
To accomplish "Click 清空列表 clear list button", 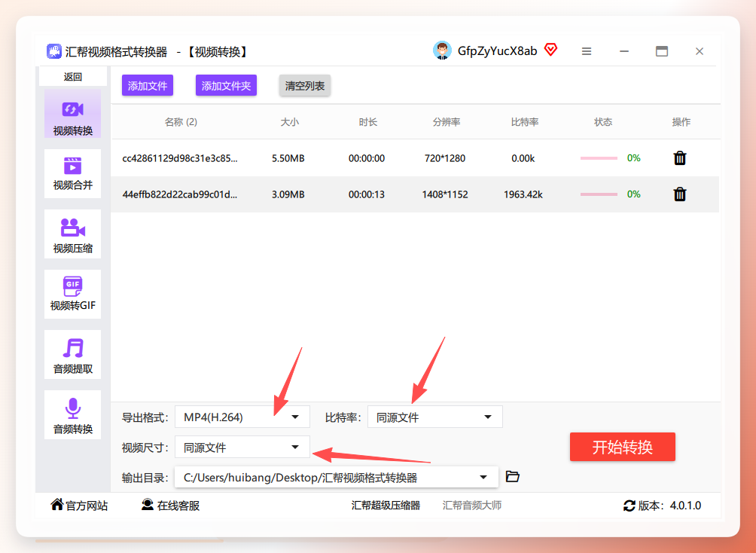I will [305, 86].
